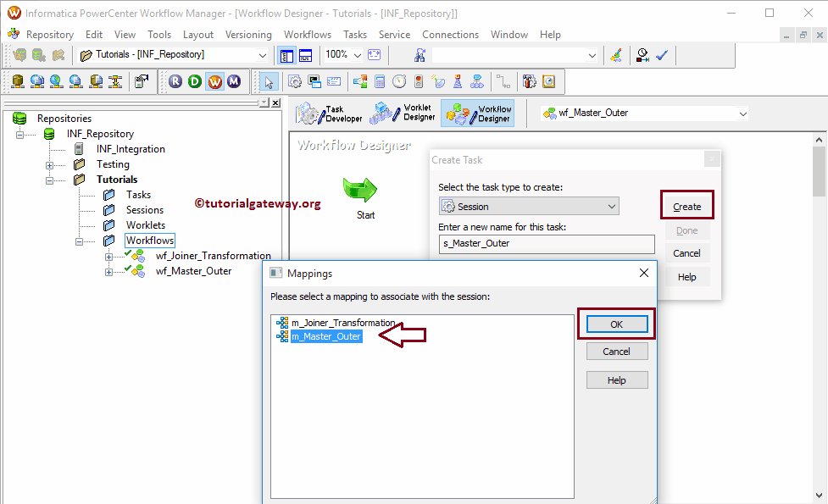Select INF_Integration in the repository tree

point(131,149)
